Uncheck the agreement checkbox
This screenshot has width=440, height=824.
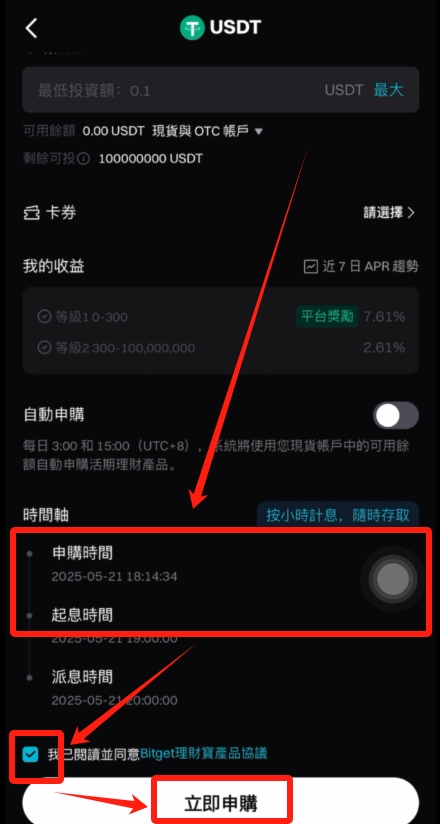(30, 755)
